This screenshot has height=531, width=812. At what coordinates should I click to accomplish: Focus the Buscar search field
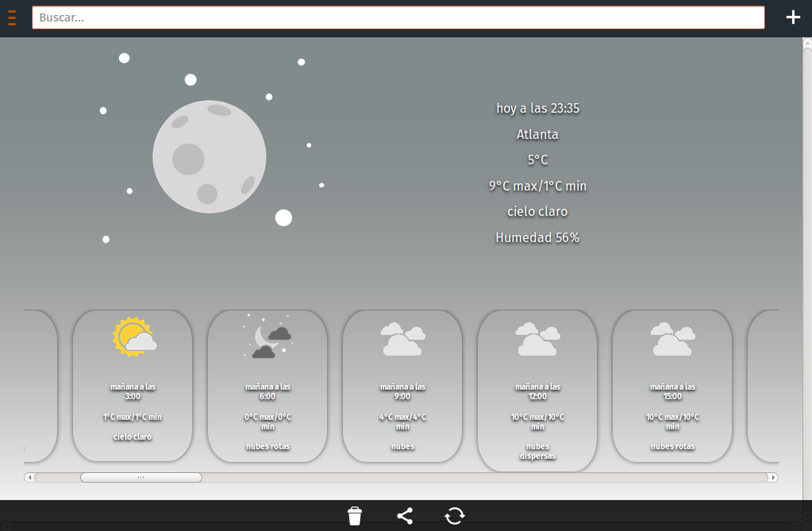pyautogui.click(x=398, y=17)
